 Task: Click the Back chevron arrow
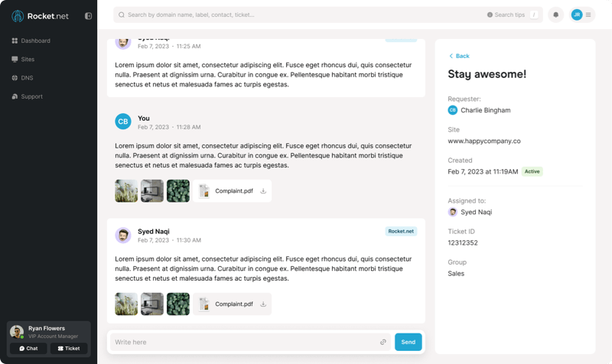pyautogui.click(x=451, y=56)
